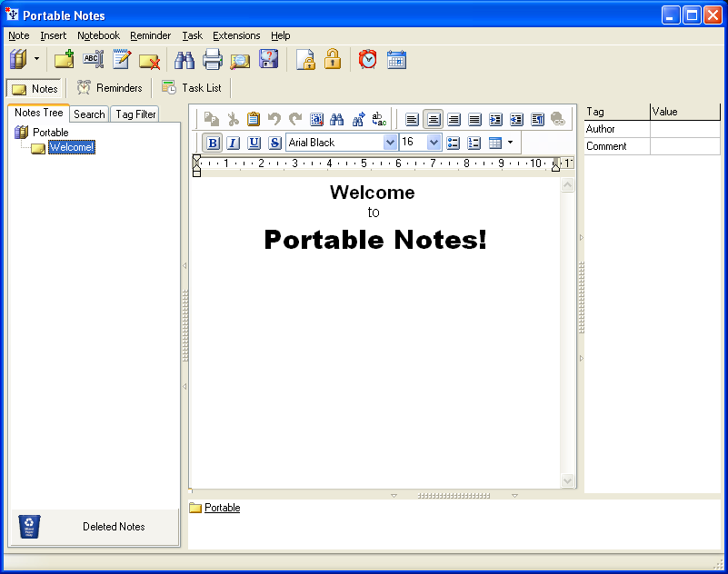Click the rename note ABC icon
728x574 pixels.
click(93, 59)
